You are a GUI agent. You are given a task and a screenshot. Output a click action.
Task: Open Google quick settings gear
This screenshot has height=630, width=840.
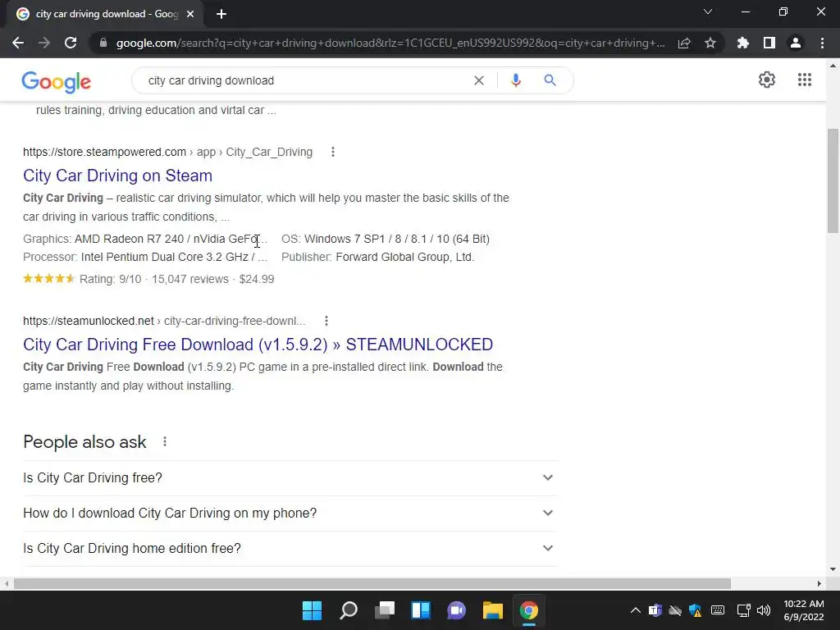(x=767, y=80)
